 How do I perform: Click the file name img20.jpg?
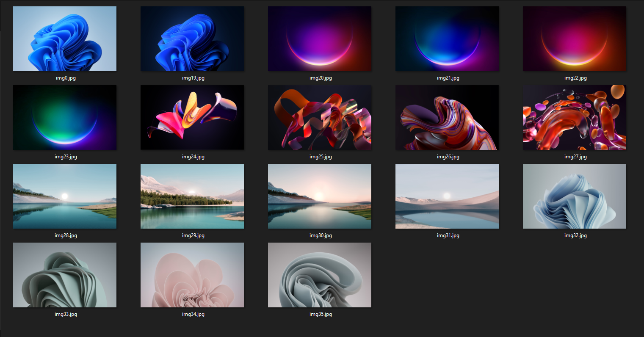pos(321,78)
